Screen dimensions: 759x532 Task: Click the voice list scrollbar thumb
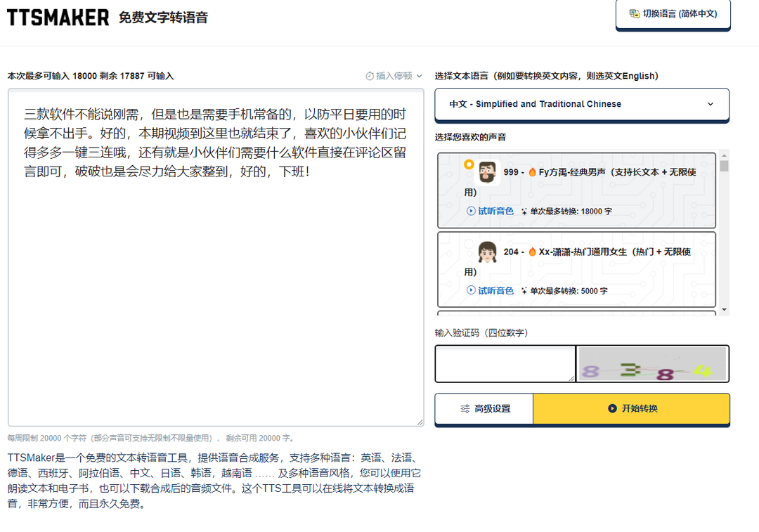tap(724, 166)
